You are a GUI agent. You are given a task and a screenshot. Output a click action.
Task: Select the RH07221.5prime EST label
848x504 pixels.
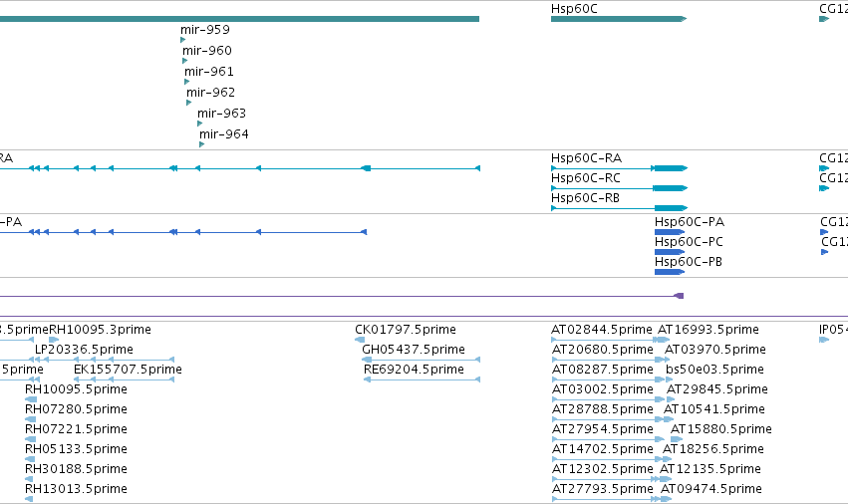pyautogui.click(x=77, y=429)
